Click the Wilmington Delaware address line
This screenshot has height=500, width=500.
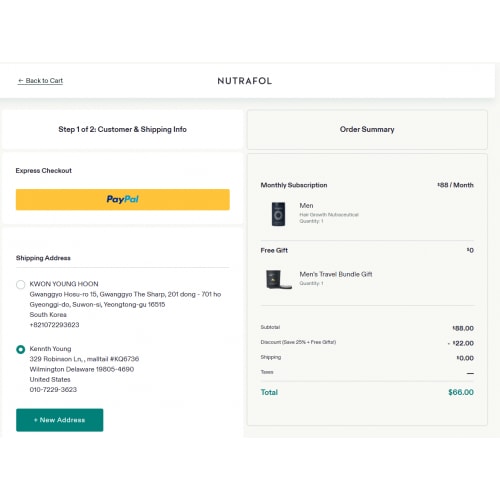click(82, 369)
